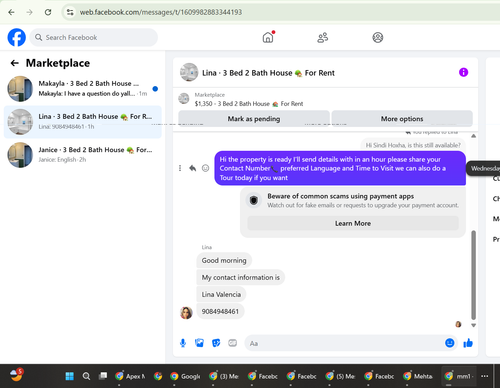Open conversation info purple icon
This screenshot has width=500, height=388.
(463, 72)
